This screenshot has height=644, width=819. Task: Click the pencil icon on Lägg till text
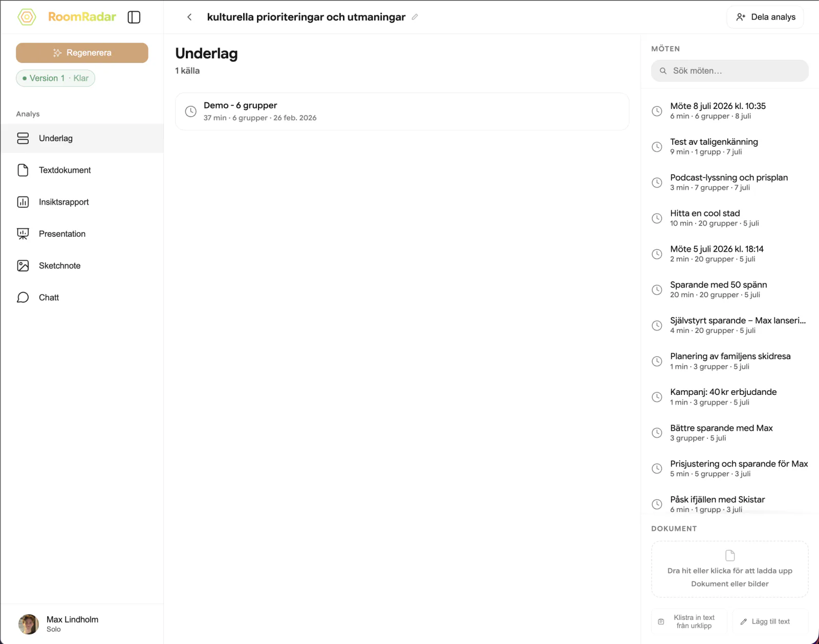point(743,621)
